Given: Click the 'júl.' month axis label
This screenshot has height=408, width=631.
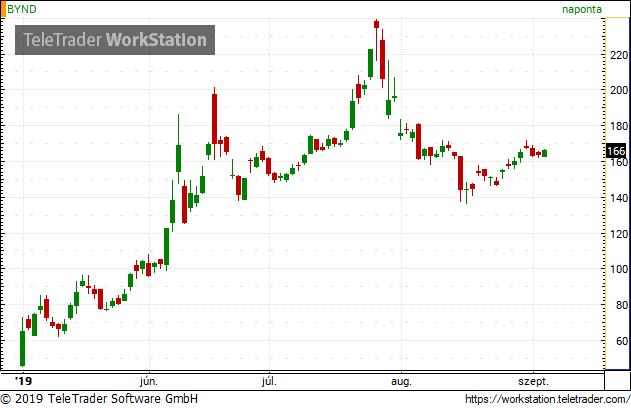Looking at the screenshot, I should 269,381.
